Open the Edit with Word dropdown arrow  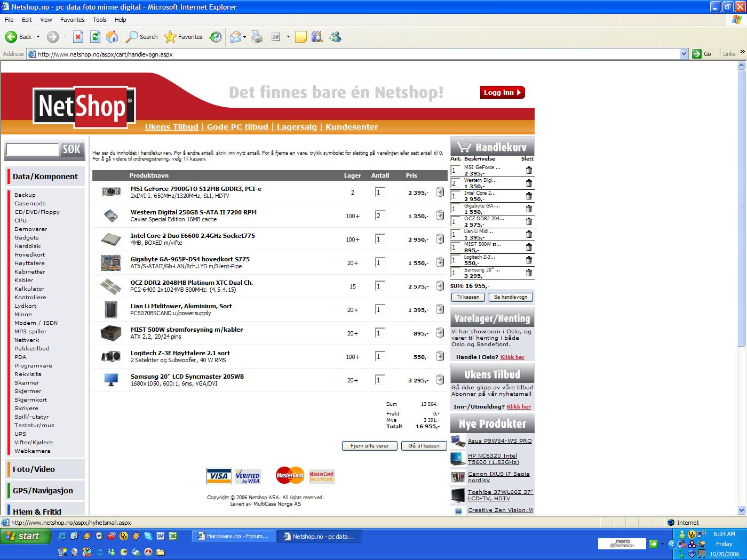[x=288, y=37]
